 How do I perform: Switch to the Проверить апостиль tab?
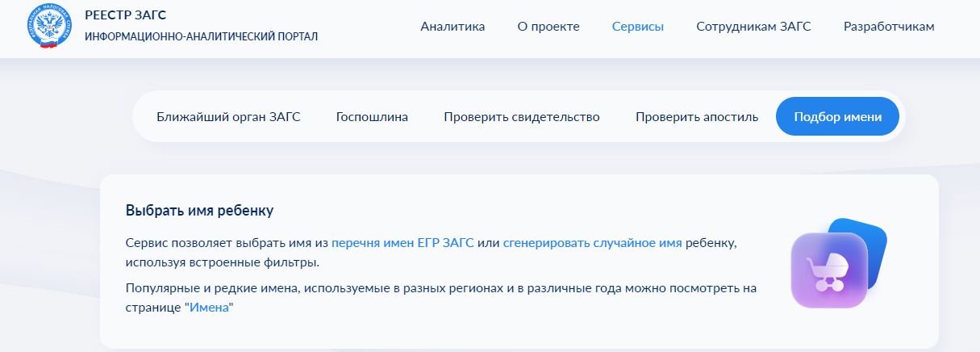tap(696, 117)
